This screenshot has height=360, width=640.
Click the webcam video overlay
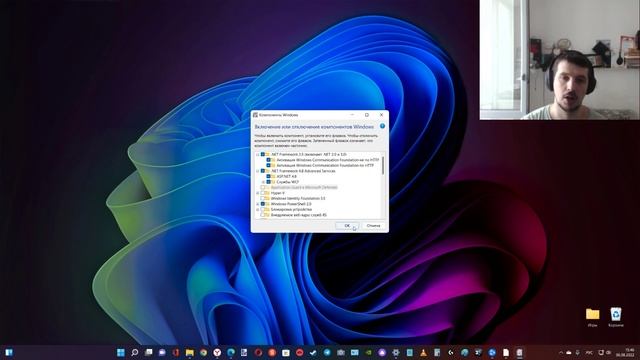coord(560,60)
